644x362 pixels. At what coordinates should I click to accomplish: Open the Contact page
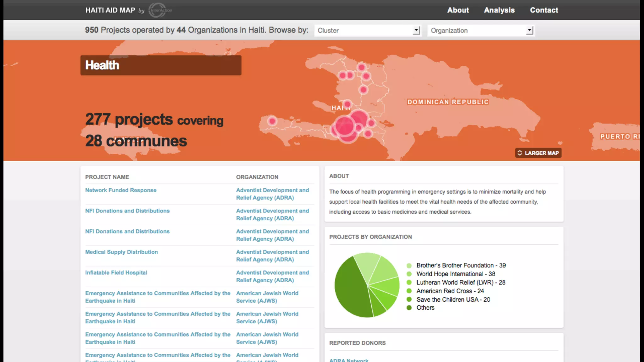coord(544,10)
